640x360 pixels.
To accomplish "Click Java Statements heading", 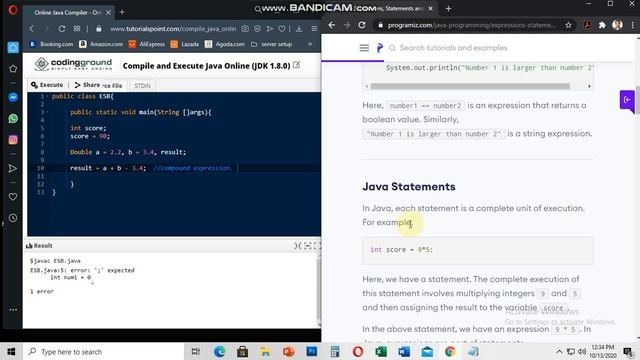I will (409, 187).
